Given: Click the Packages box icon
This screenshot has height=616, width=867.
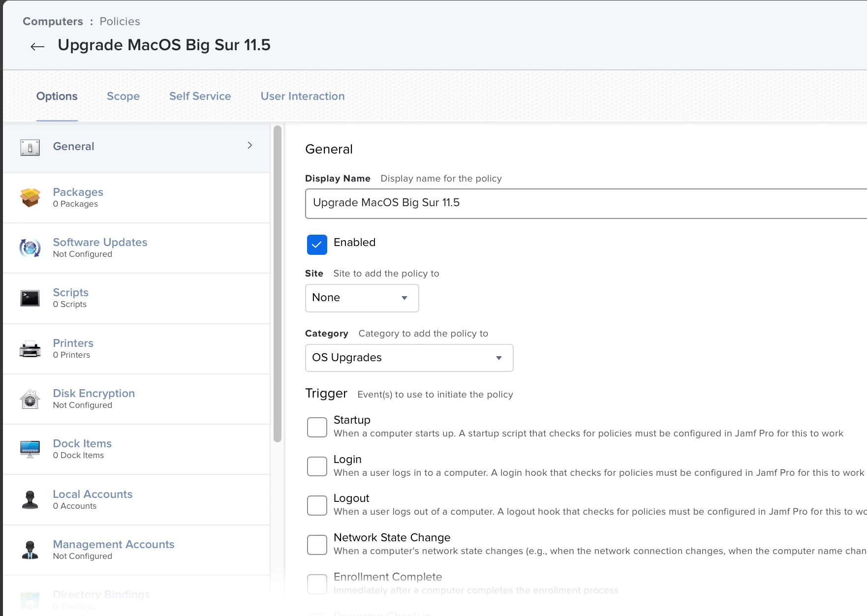Looking at the screenshot, I should click(30, 198).
